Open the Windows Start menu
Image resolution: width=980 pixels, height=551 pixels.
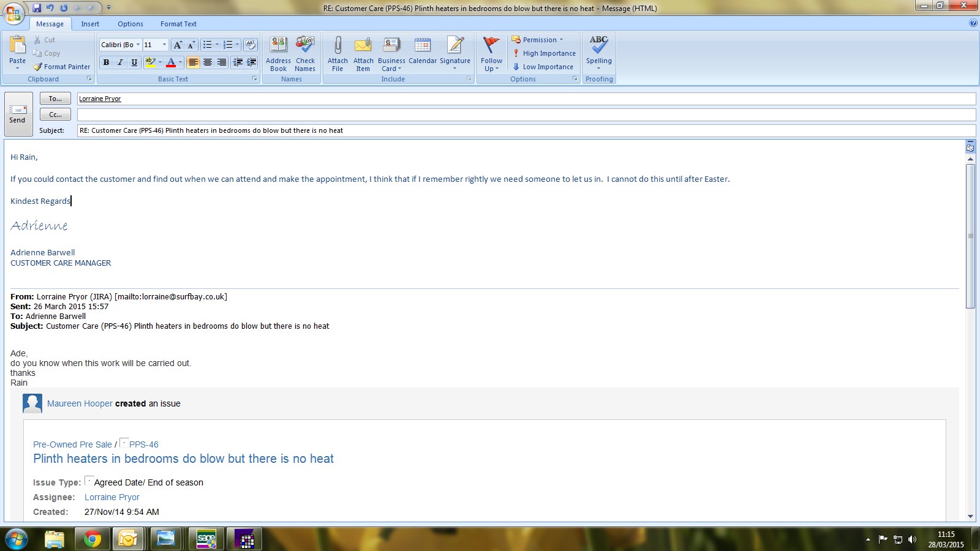(17, 539)
